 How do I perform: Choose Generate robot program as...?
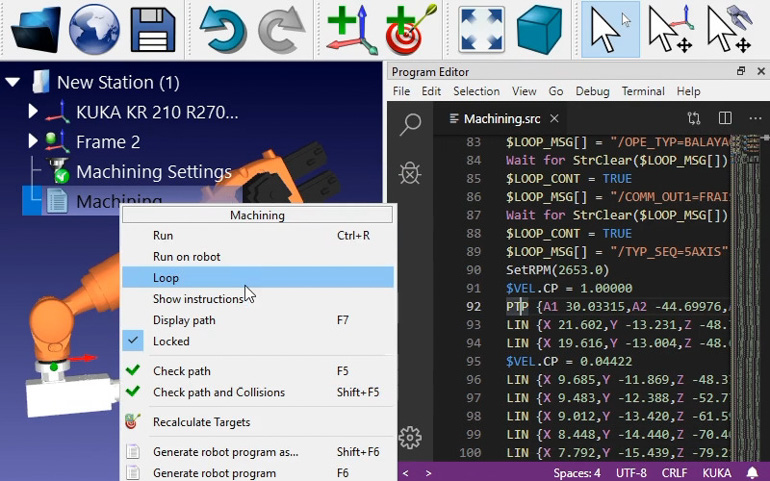(258, 452)
